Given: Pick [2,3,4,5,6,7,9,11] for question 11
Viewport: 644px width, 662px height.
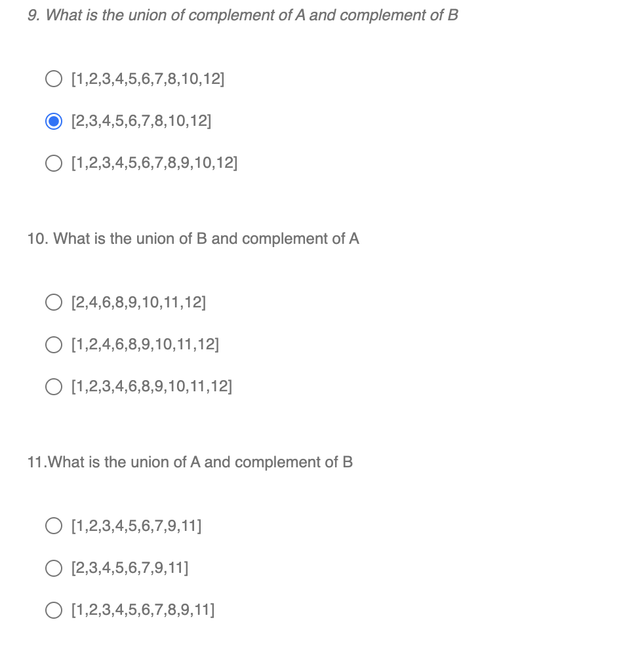Looking at the screenshot, I should click(x=54, y=568).
